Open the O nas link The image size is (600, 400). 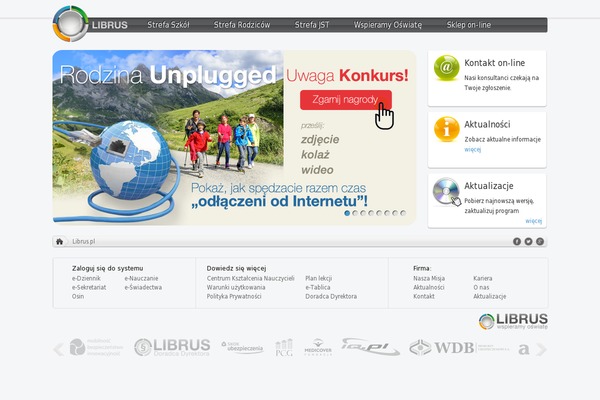[481, 287]
